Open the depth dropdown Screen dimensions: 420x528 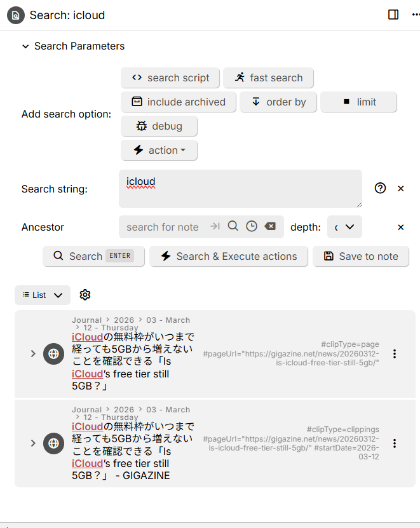[x=344, y=227]
